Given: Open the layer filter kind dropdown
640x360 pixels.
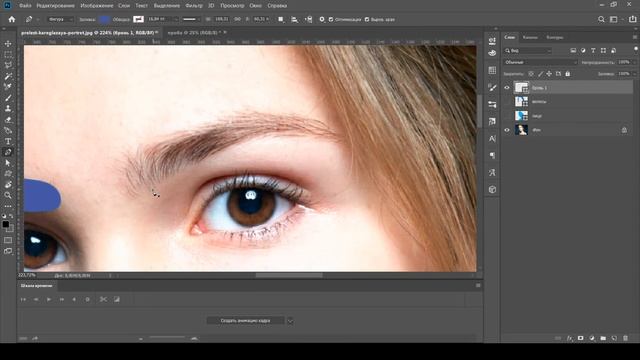Looking at the screenshot, I should pyautogui.click(x=528, y=51).
